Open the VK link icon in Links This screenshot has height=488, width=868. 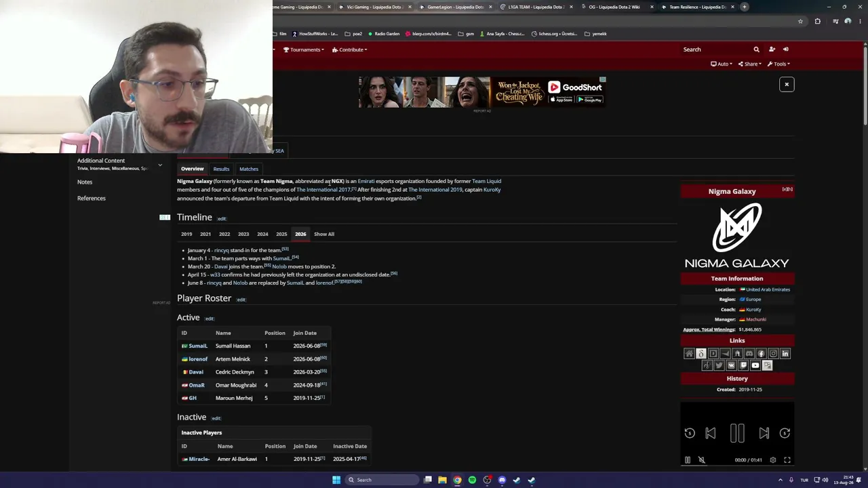pos(731,365)
